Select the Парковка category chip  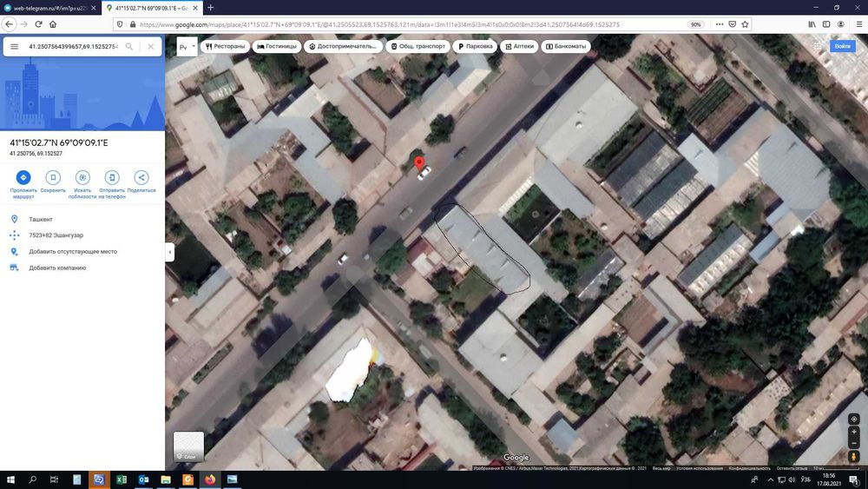[475, 47]
